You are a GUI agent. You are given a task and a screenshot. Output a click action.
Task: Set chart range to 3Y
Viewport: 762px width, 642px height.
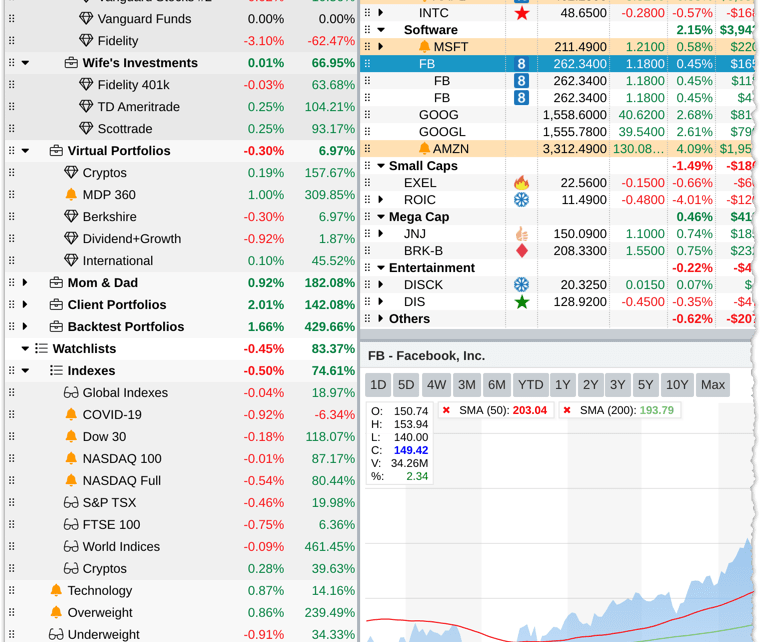[618, 385]
